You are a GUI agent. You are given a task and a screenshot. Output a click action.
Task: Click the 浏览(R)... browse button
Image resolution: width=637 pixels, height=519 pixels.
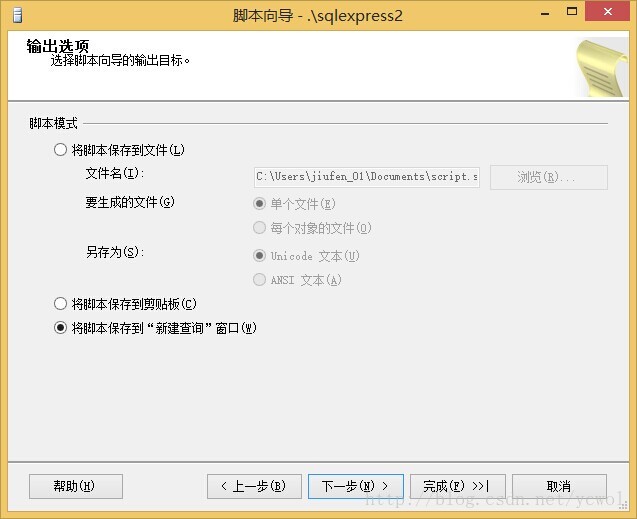[549, 177]
